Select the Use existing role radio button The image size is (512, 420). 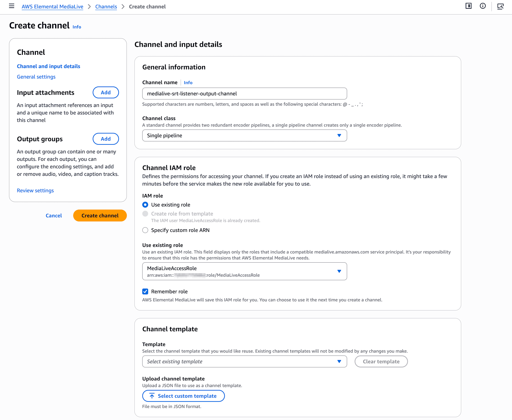coord(145,205)
